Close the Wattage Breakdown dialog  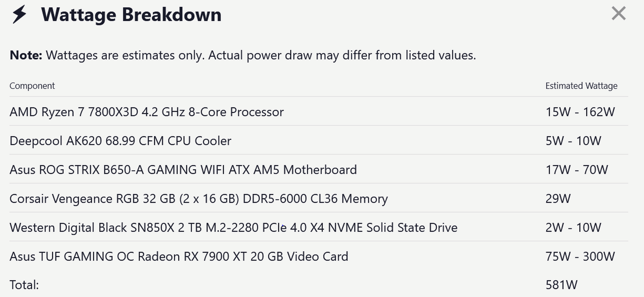point(619,13)
